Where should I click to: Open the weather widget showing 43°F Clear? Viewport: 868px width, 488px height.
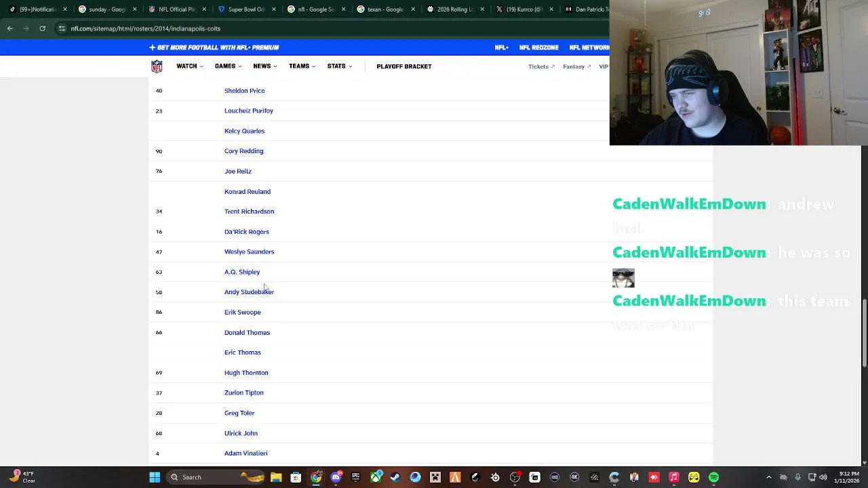click(22, 477)
